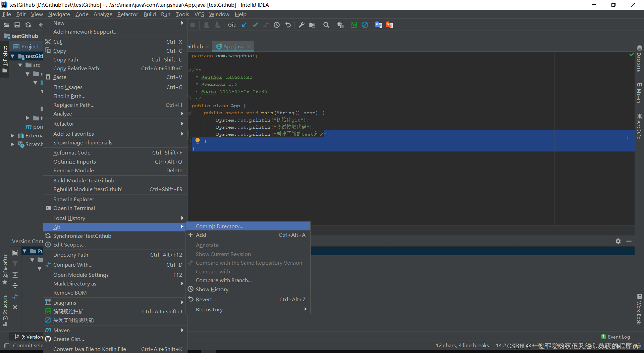Image resolution: width=644 pixels, height=353 pixels.
Task: Open Settings wrench icon in toolbar
Action: pos(302,25)
